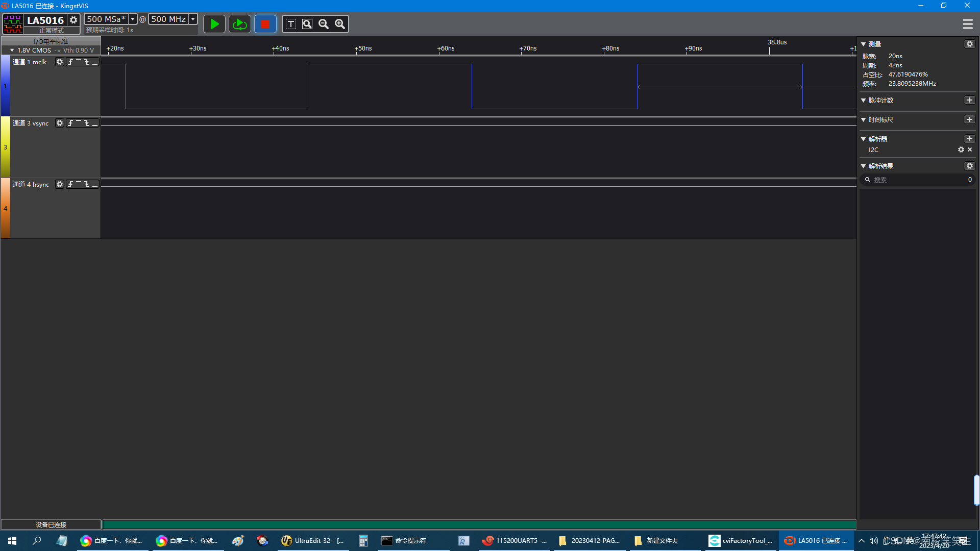Screen dimensions: 980x551
Task: Collapse the 解析器 analyzer section
Action: (x=864, y=139)
